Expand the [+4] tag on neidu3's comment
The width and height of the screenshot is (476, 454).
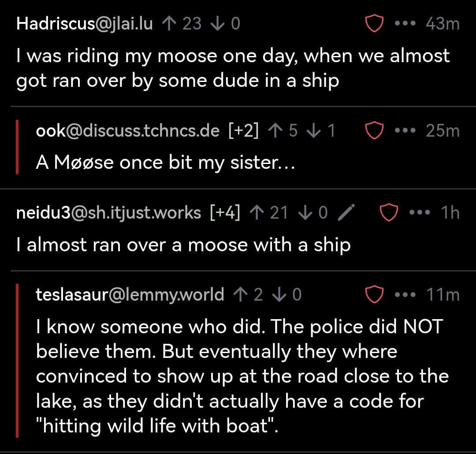click(225, 213)
